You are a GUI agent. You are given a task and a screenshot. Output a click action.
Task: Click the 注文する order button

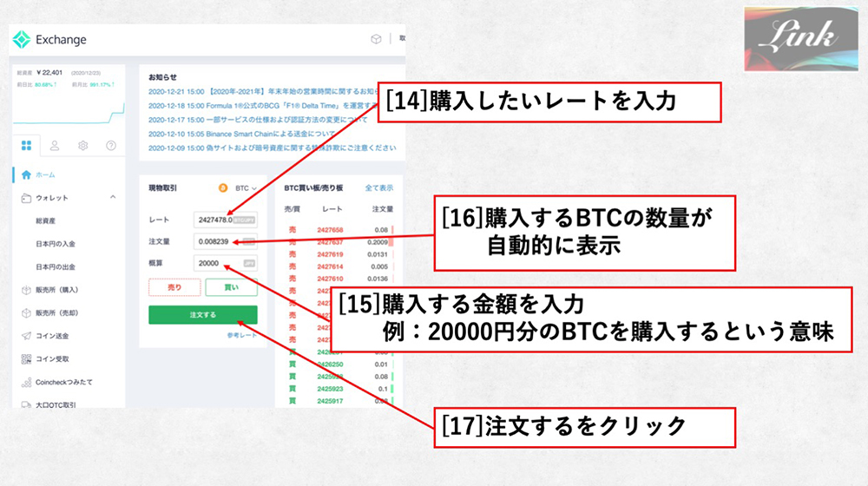[202, 315]
